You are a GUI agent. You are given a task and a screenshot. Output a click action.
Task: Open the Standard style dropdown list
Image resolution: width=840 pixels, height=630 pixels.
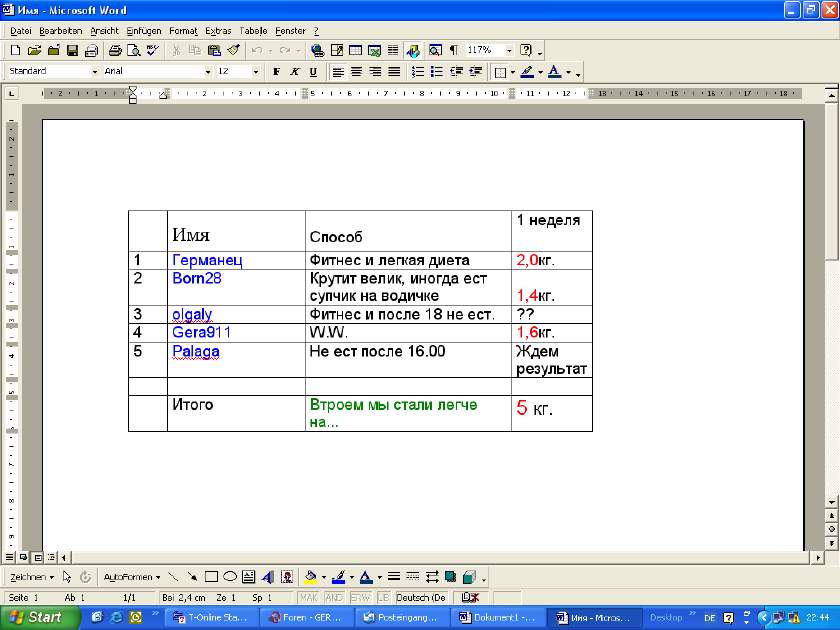[x=95, y=72]
